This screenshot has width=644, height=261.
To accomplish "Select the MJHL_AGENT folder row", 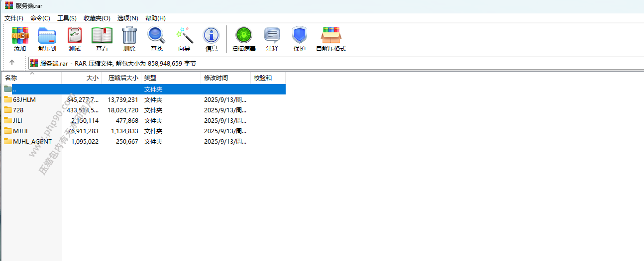I will point(32,142).
